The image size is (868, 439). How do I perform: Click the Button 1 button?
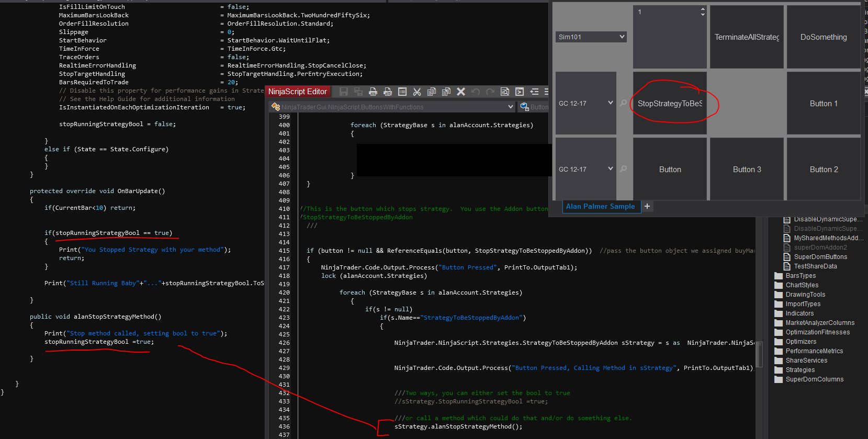(x=824, y=104)
